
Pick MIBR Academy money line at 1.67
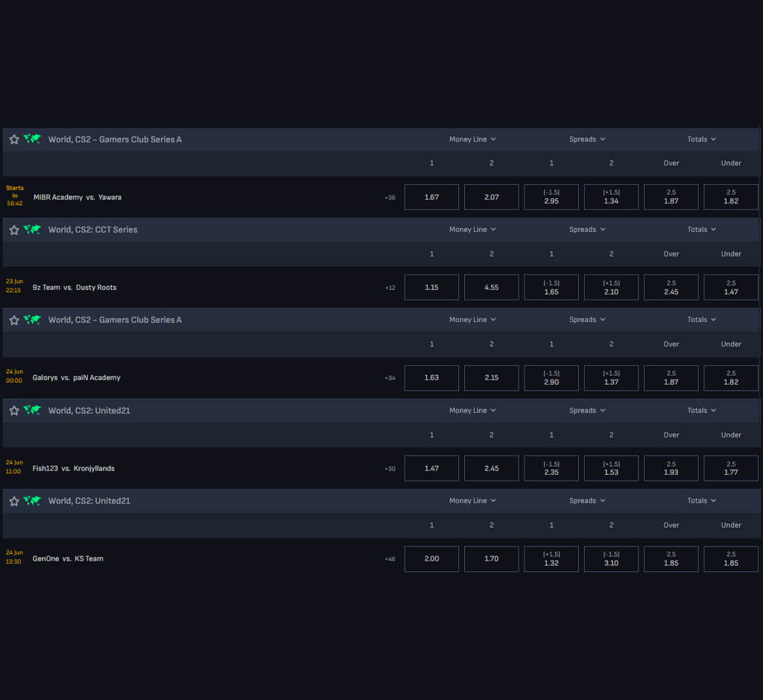click(431, 197)
